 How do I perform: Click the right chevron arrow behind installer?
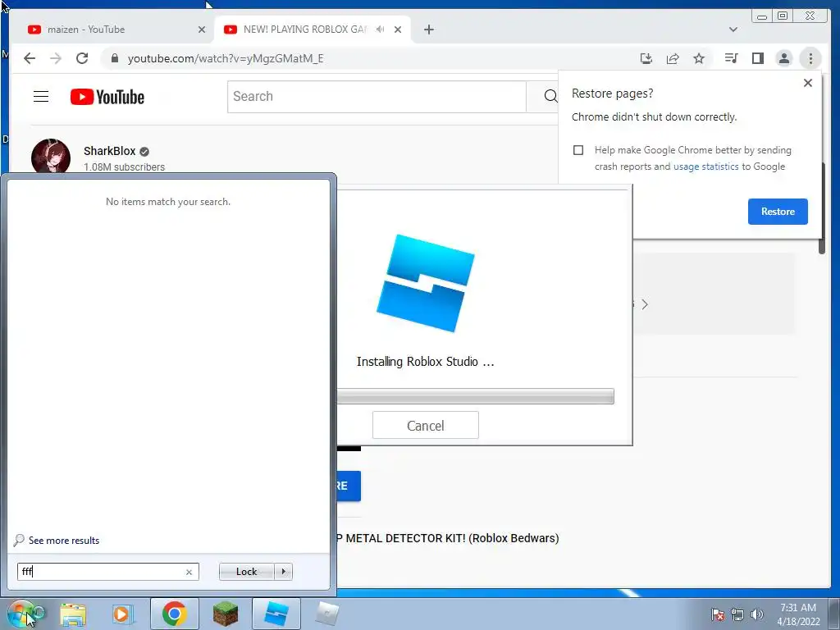[645, 304]
